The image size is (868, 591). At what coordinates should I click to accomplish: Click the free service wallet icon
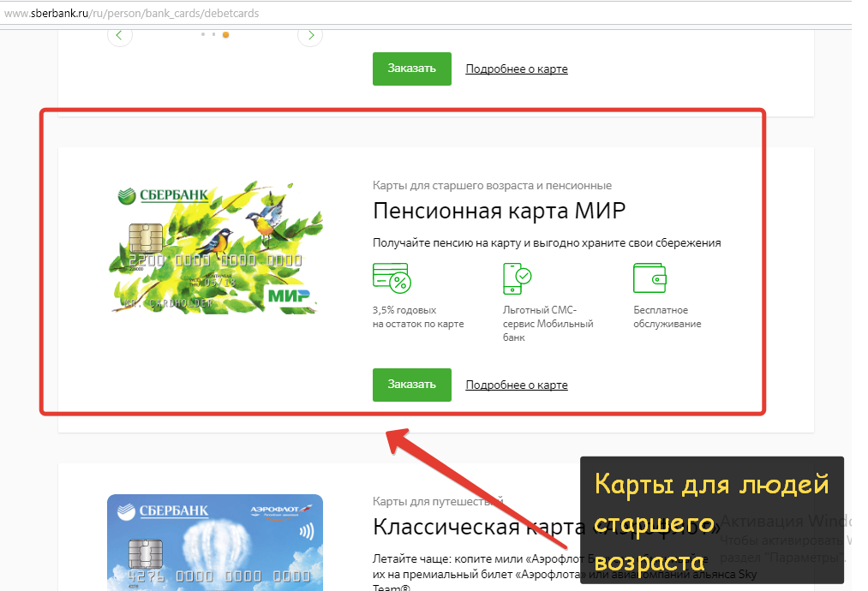tap(650, 278)
